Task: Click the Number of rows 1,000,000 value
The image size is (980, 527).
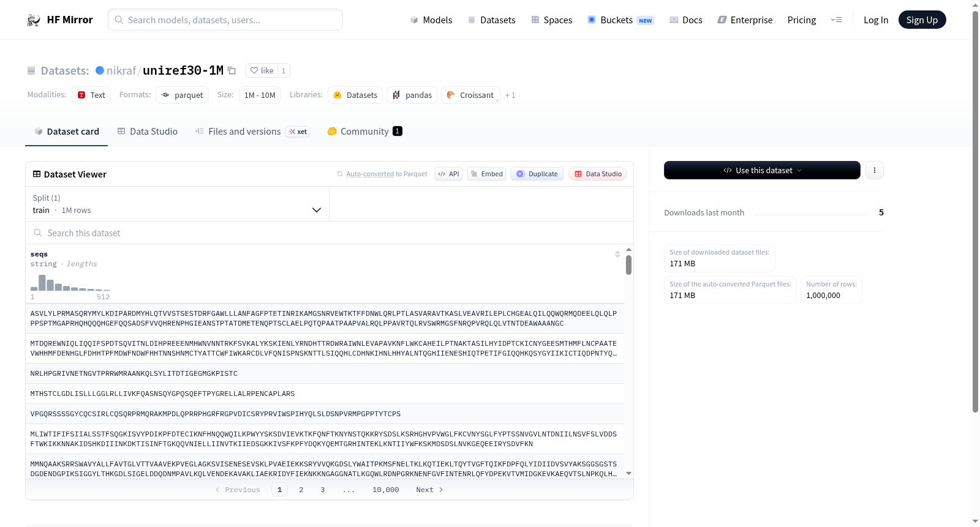Action: pos(823,296)
